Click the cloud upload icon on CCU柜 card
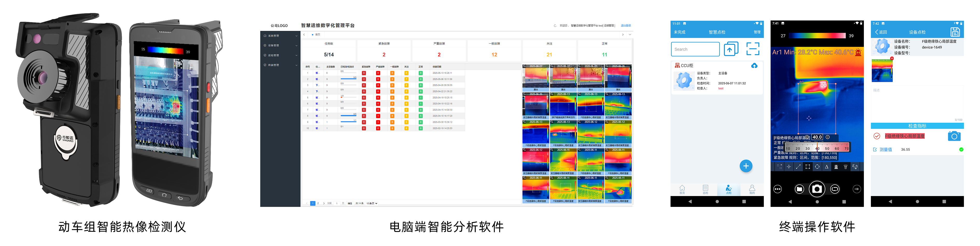The image size is (980, 246). pos(754,66)
